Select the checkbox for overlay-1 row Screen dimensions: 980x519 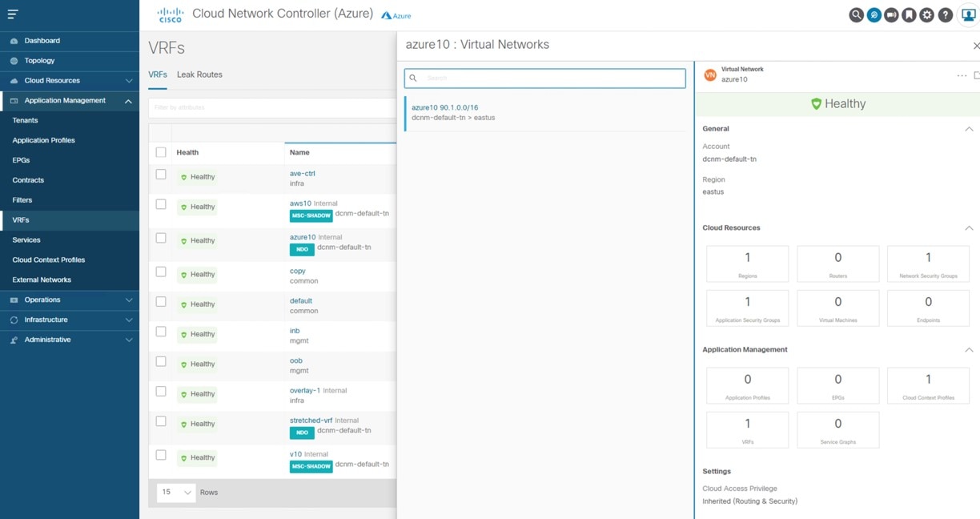[161, 392]
